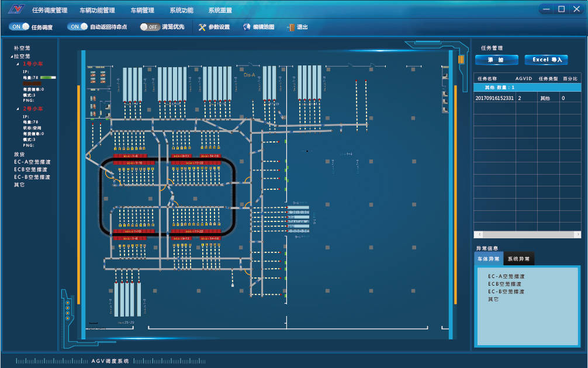The width and height of the screenshot is (588, 368).
Task: Click the 编辑地图 globe icon
Action: (x=247, y=27)
